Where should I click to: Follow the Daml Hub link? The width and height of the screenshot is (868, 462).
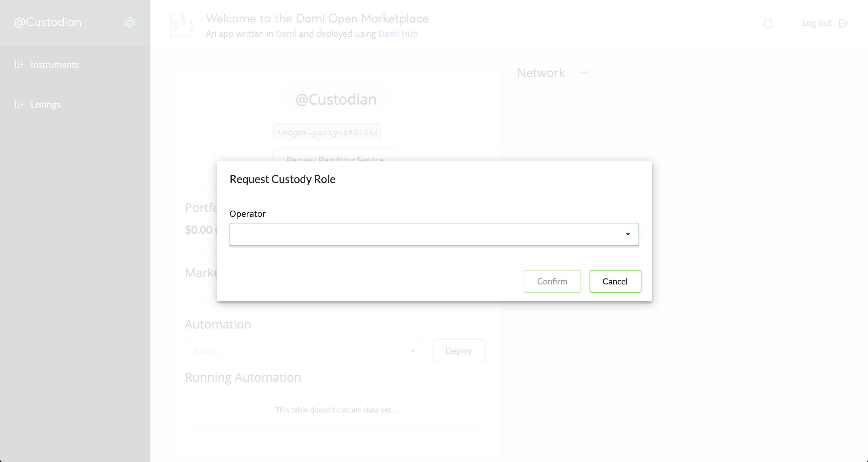[398, 34]
